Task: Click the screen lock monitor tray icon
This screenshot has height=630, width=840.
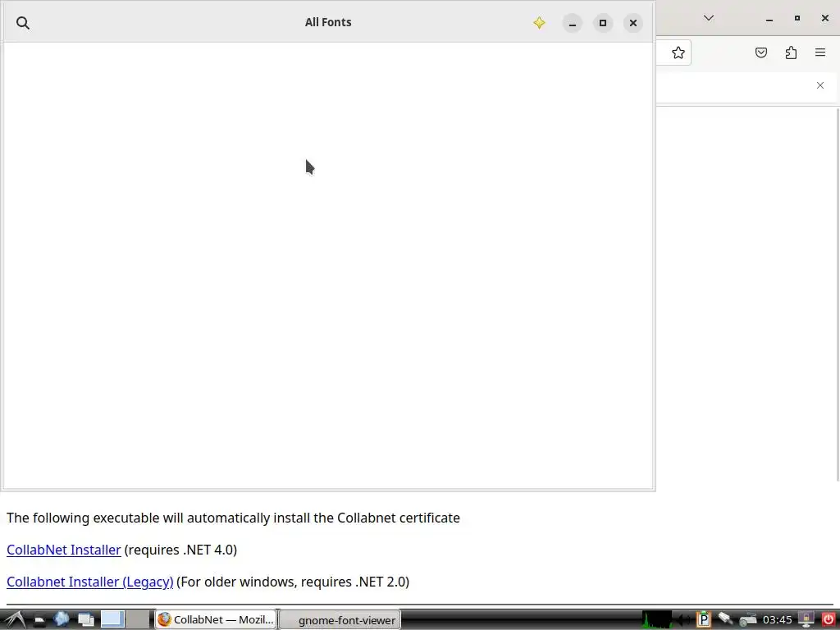Action: [x=806, y=620]
